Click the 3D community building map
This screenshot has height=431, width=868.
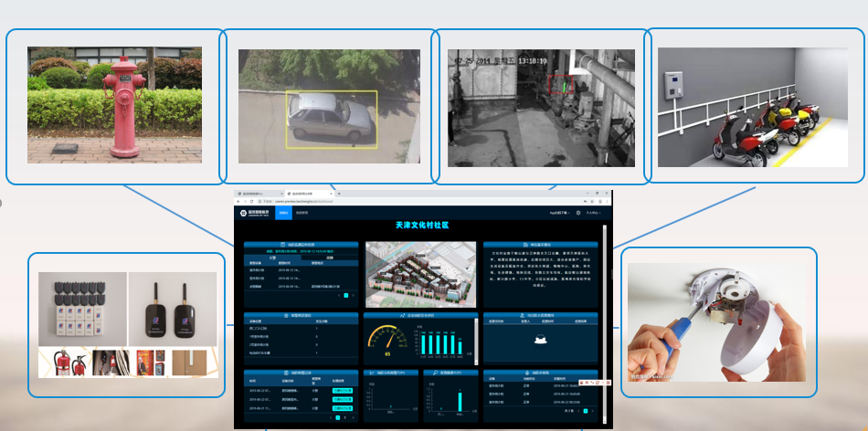(x=420, y=274)
